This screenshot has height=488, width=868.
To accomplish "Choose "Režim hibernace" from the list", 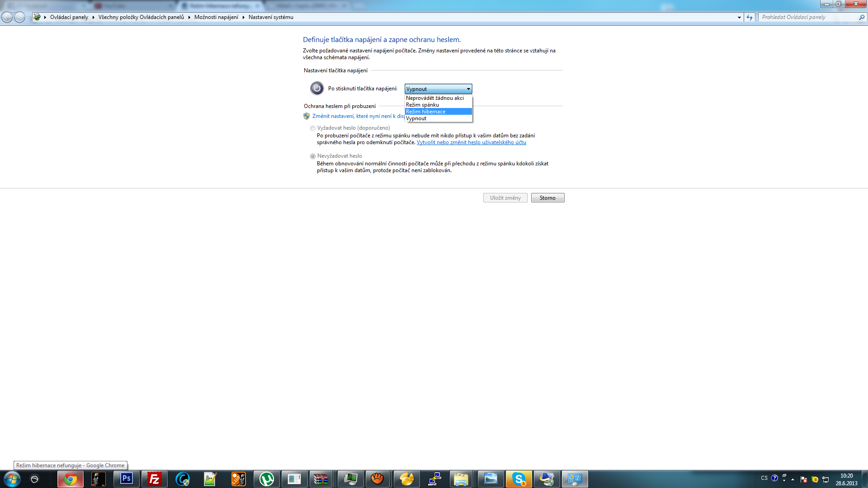I will (438, 112).
